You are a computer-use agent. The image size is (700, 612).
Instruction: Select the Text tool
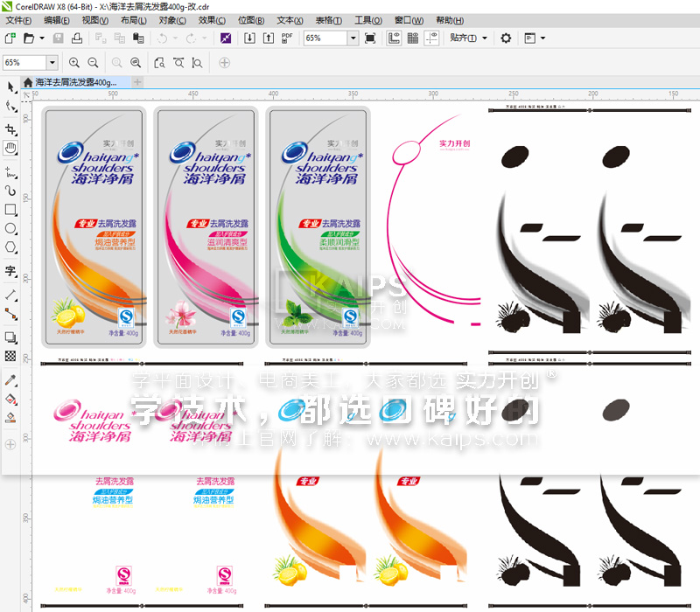tap(10, 271)
